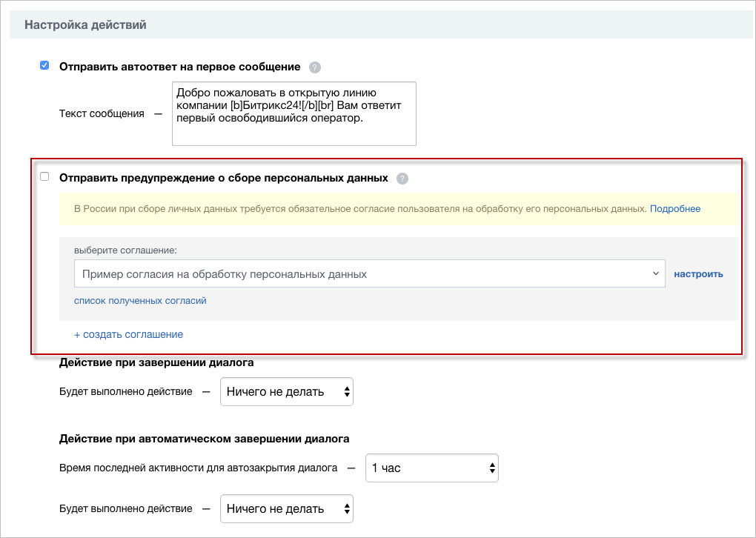Disable 'Отправить автоответ на первое сообщение'

tap(44, 64)
